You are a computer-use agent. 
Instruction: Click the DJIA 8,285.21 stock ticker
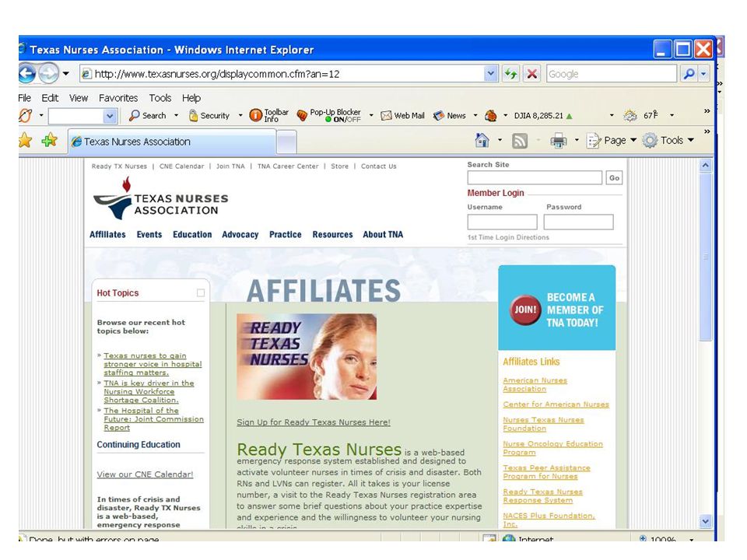tap(543, 116)
